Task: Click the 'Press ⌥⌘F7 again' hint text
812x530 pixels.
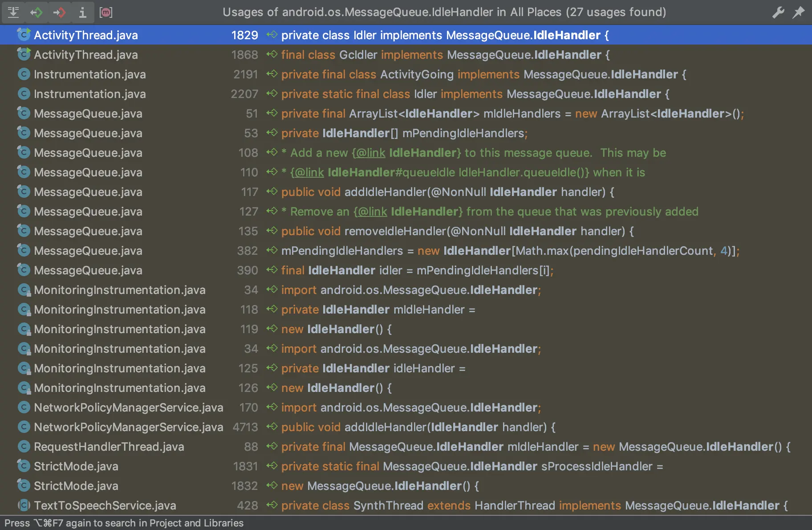Action: pyautogui.click(x=124, y=523)
